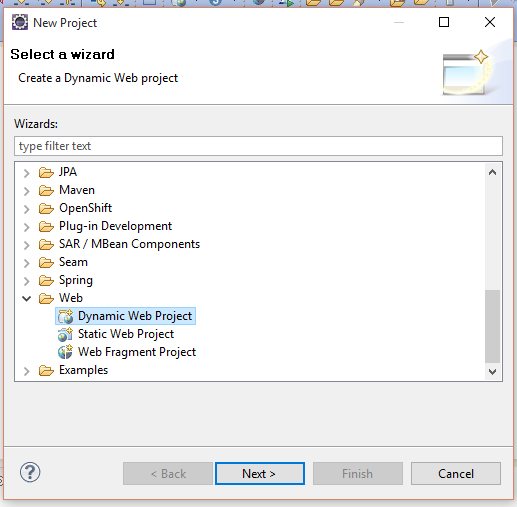517x507 pixels.
Task: Select the JPA text label
Action: click(68, 172)
